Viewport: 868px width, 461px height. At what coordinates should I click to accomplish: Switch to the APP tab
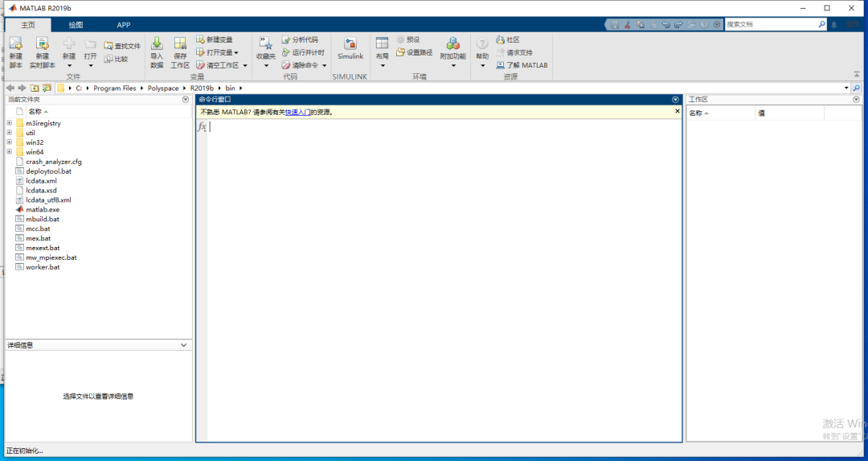click(x=124, y=25)
